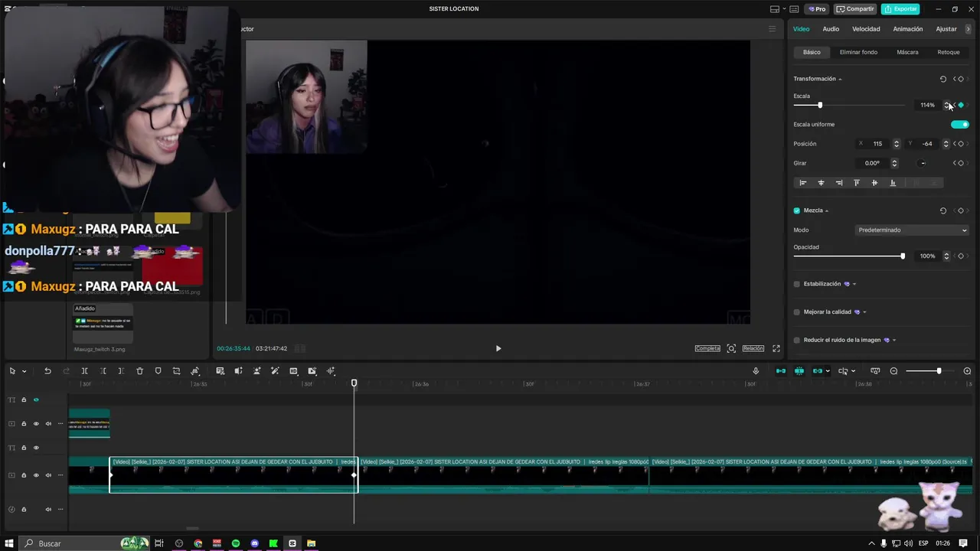Enable Mejorar la calidad checkbox
This screenshot has width=980, height=551.
(797, 312)
